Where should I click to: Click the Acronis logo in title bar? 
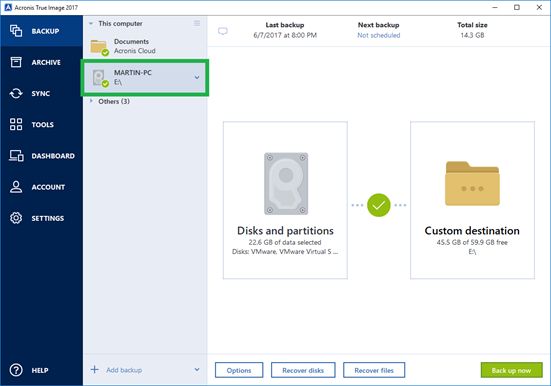click(x=8, y=7)
